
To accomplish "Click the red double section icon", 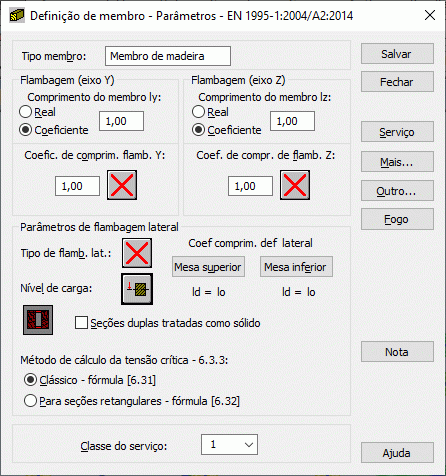I will (x=38, y=320).
